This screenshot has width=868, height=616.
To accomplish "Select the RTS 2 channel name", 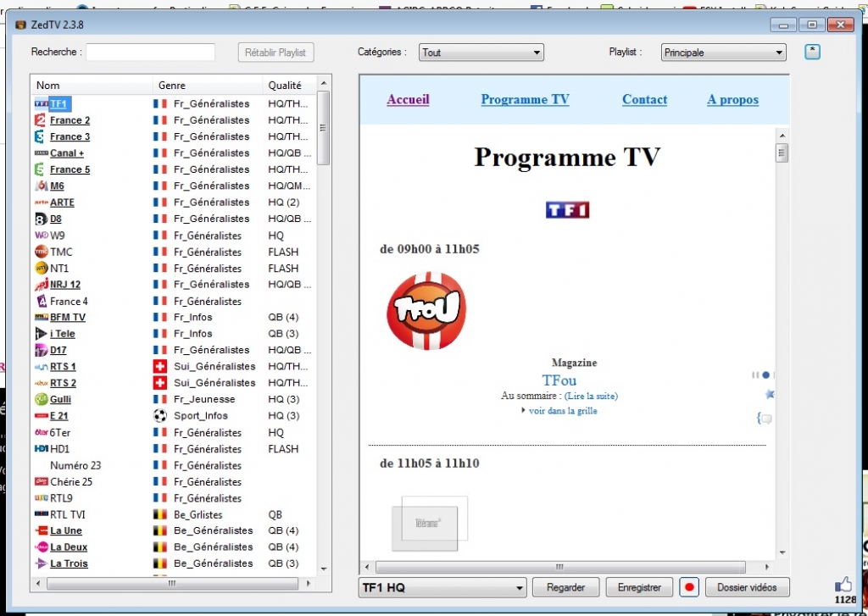I will [x=63, y=383].
